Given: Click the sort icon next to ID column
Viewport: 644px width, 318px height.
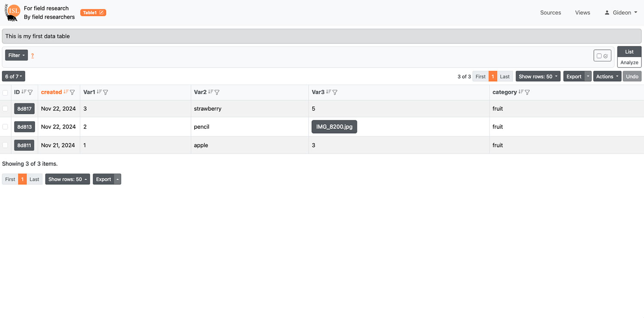Looking at the screenshot, I should tap(24, 92).
